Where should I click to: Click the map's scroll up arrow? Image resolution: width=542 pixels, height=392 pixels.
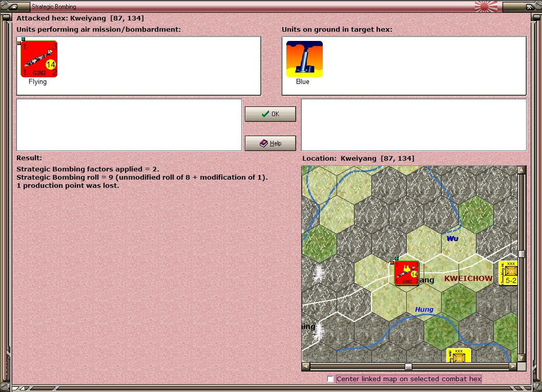click(522, 169)
